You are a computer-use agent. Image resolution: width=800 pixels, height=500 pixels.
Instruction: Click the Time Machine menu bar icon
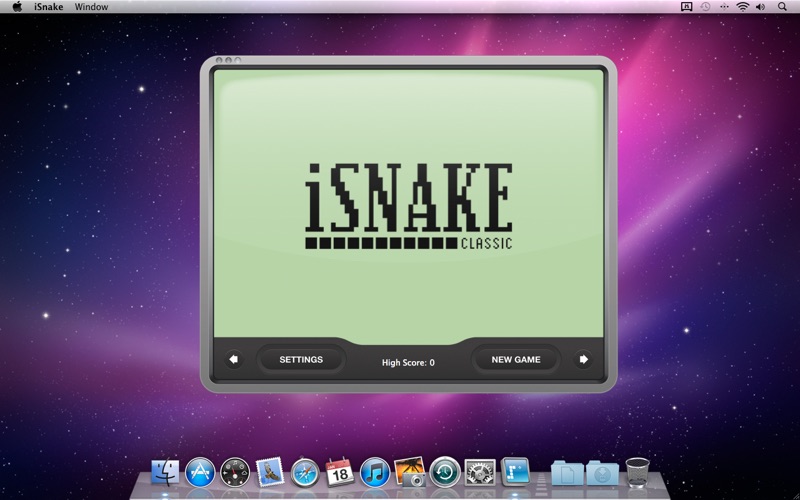(x=705, y=7)
